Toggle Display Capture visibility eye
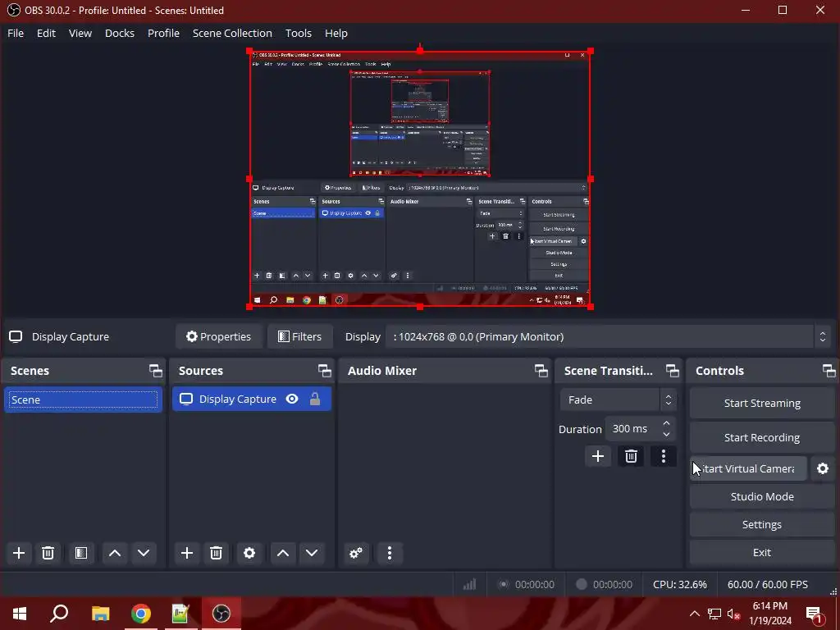This screenshot has width=840, height=630. [292, 399]
